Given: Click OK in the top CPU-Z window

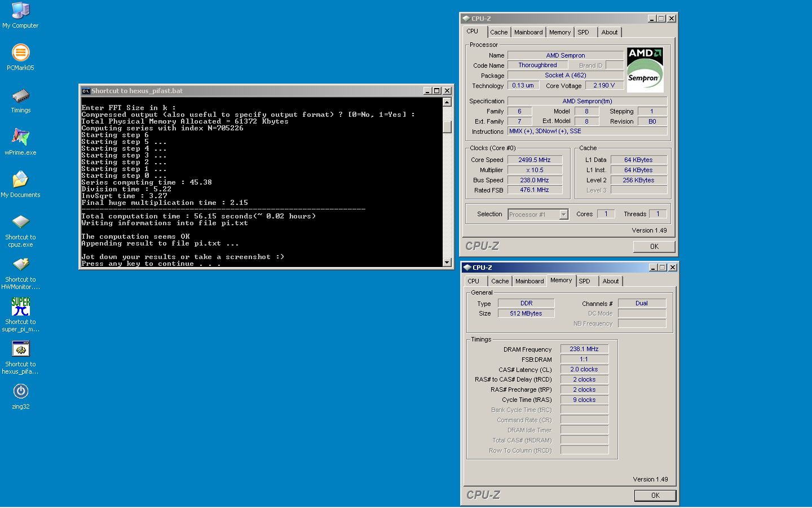Looking at the screenshot, I should click(x=654, y=246).
